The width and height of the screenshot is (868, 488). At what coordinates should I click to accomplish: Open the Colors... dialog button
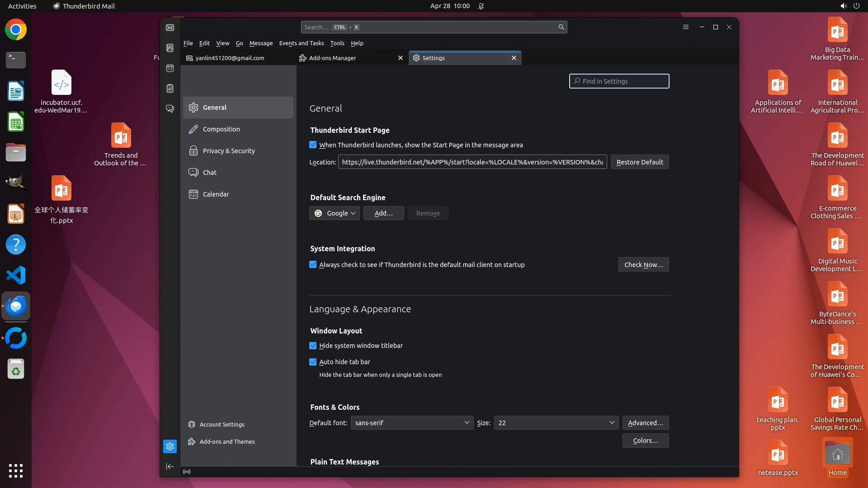point(645,441)
